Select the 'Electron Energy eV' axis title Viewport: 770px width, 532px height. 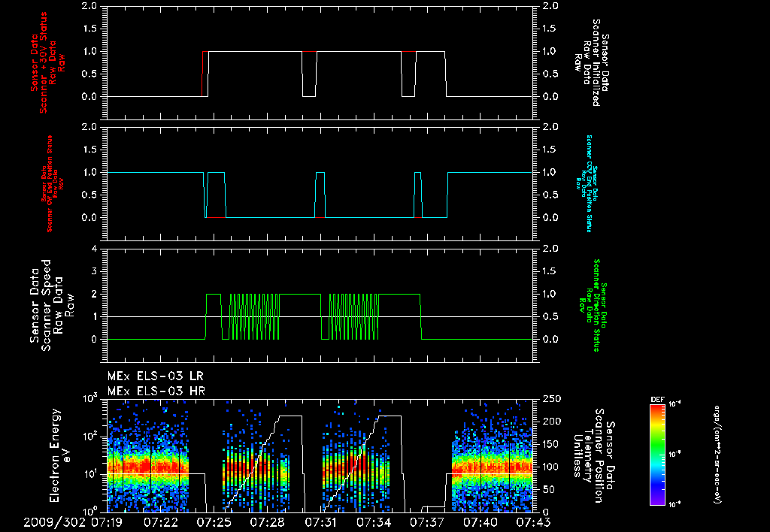pyautogui.click(x=60, y=455)
